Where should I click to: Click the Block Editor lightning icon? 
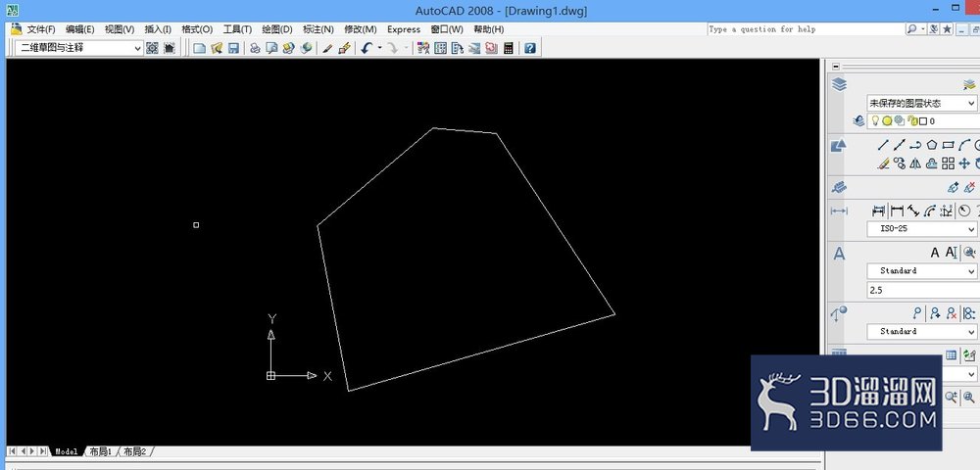coord(344,48)
